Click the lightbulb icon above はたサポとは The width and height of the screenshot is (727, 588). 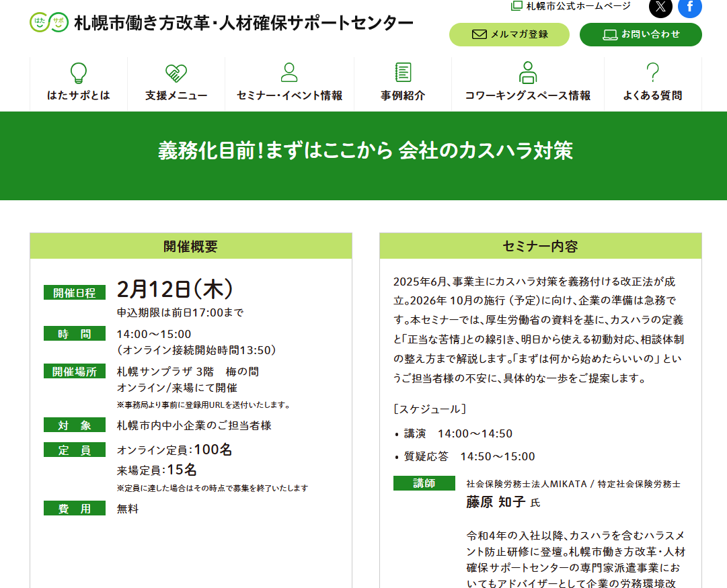pos(79,73)
